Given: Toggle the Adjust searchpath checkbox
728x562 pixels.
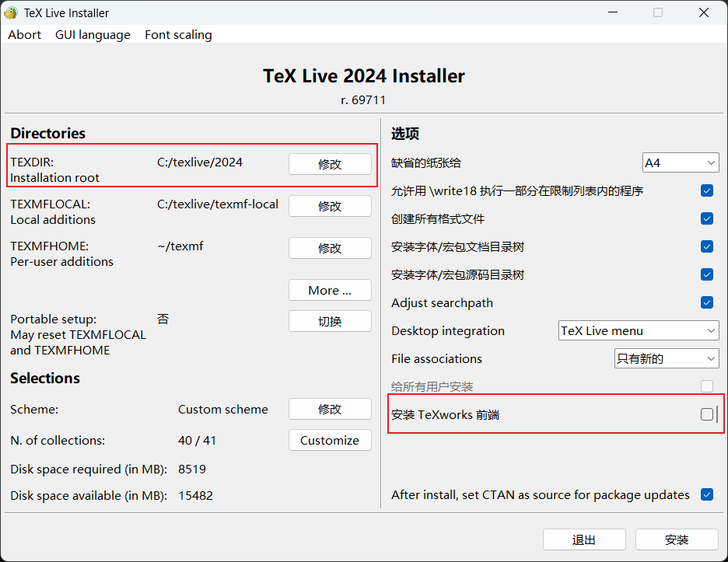Looking at the screenshot, I should pos(707,302).
